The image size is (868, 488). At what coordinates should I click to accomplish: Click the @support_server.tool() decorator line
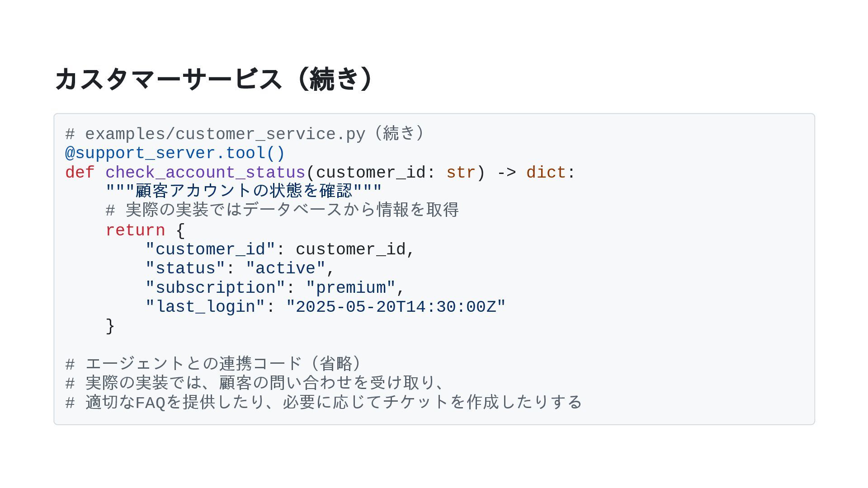pos(175,153)
